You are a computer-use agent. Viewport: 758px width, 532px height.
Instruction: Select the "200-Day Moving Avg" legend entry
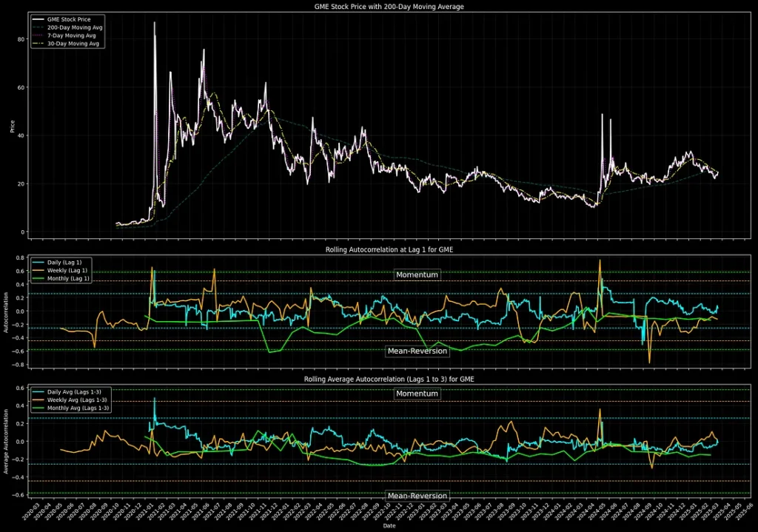pyautogui.click(x=67, y=27)
